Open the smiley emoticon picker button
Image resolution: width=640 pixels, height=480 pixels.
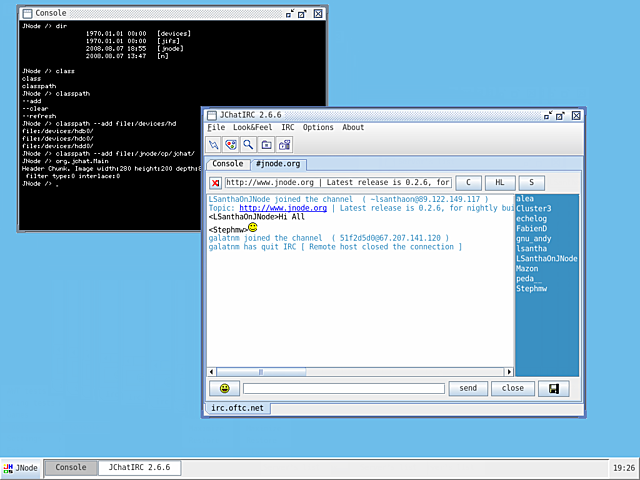[x=224, y=388]
